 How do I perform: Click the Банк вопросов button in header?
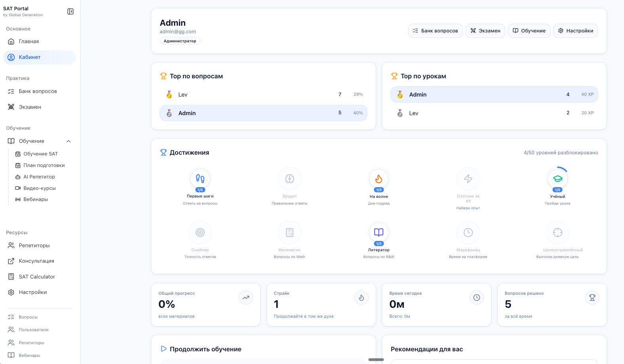pyautogui.click(x=435, y=31)
